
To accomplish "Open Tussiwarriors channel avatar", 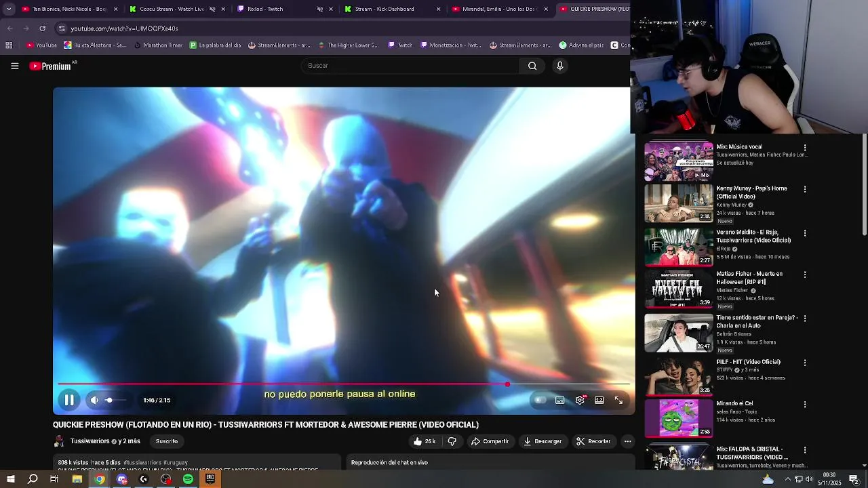I will click(59, 441).
